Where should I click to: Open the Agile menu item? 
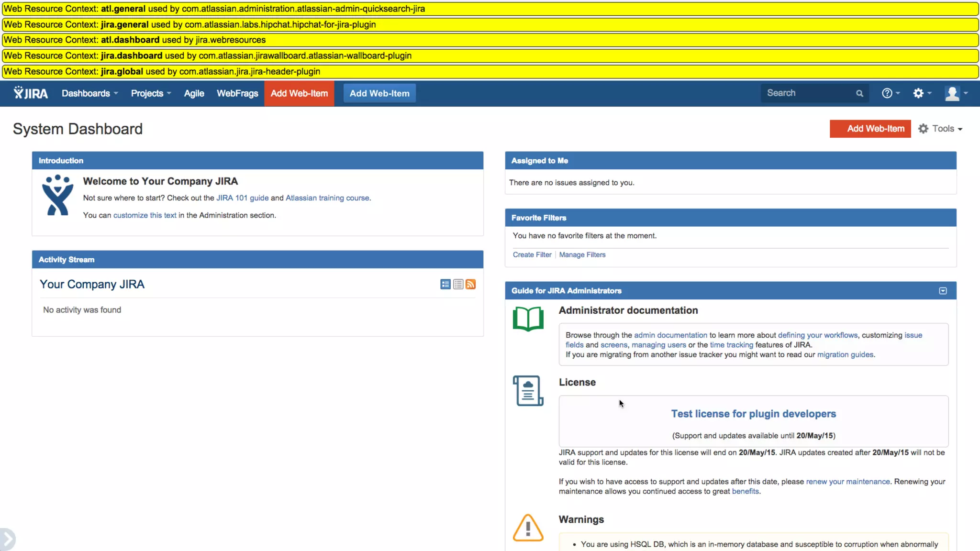pos(194,93)
